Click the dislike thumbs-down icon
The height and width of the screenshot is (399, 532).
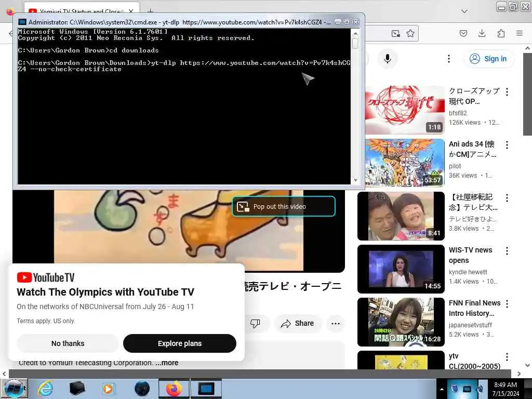(255, 323)
